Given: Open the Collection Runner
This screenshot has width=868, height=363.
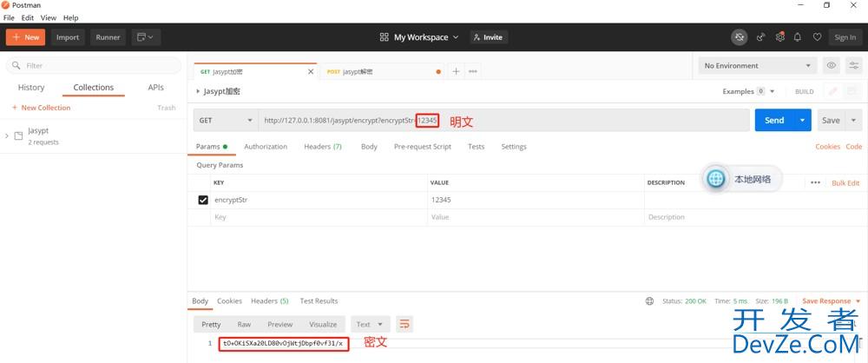Looking at the screenshot, I should tap(108, 37).
